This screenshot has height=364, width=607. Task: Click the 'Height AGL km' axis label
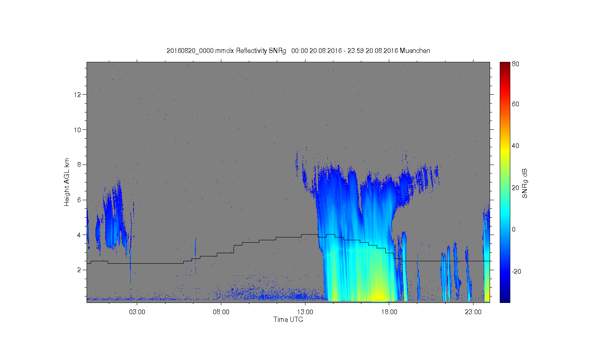tap(67, 182)
